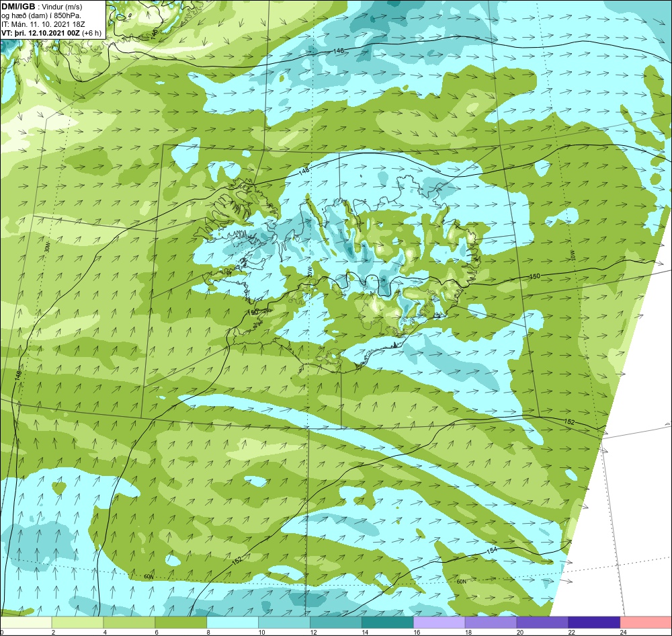
Task: Click the '146' contour label at top center
Action: point(339,51)
